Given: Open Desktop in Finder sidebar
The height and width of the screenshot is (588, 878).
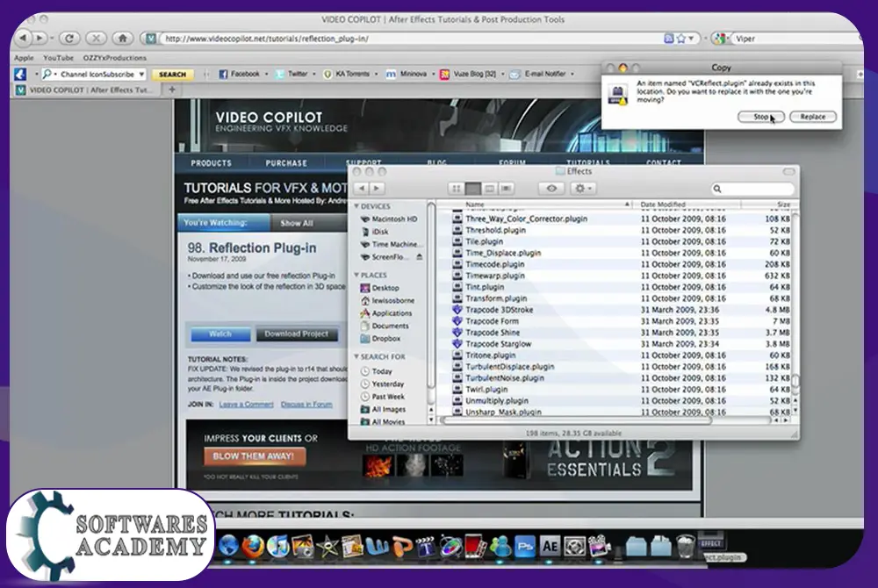Looking at the screenshot, I should [x=380, y=288].
